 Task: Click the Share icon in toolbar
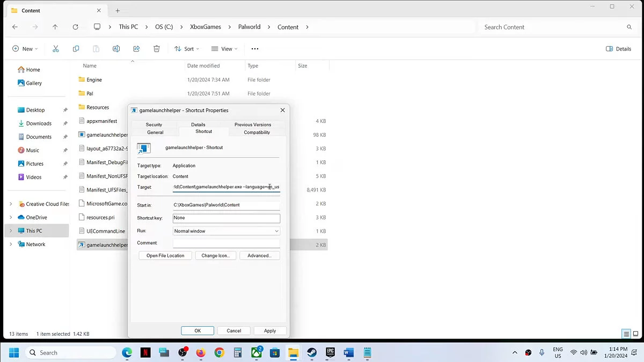pyautogui.click(x=136, y=49)
